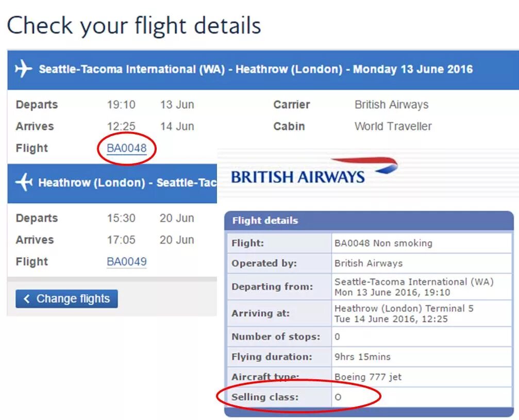Click the "Check your flight details" heading

pyautogui.click(x=134, y=25)
